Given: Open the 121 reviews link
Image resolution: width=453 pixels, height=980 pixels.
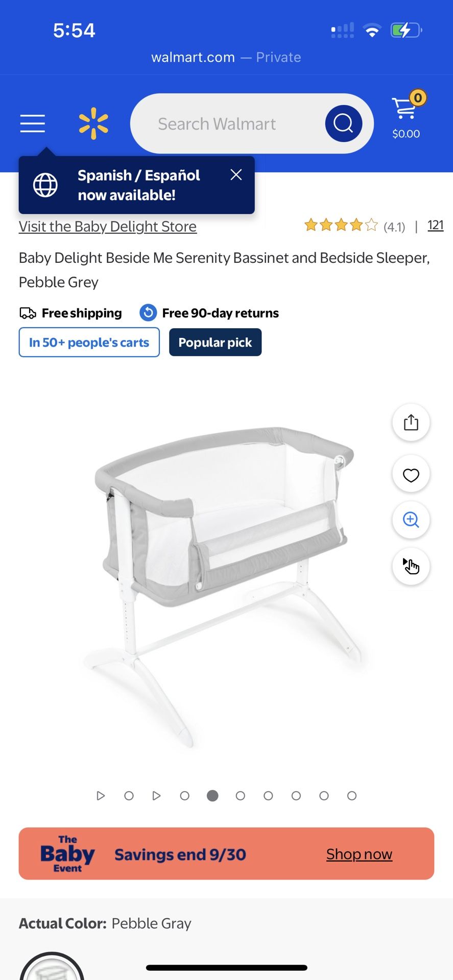Looking at the screenshot, I should click(x=435, y=226).
